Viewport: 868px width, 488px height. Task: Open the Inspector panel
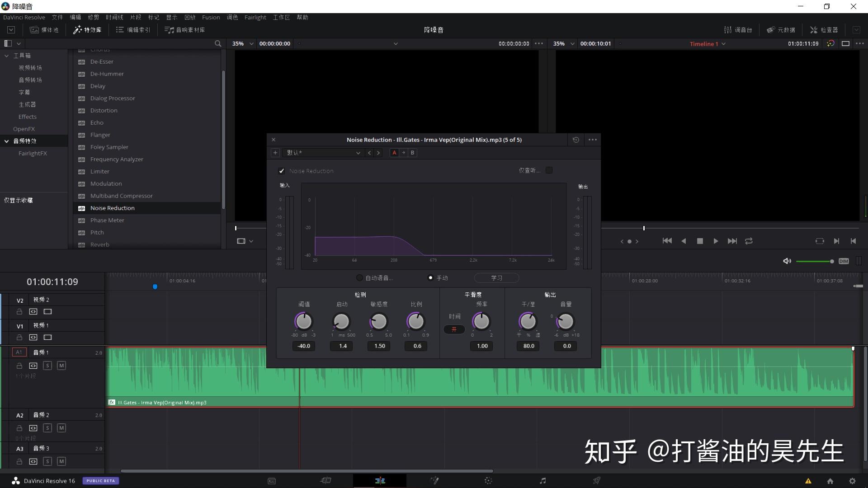(824, 30)
